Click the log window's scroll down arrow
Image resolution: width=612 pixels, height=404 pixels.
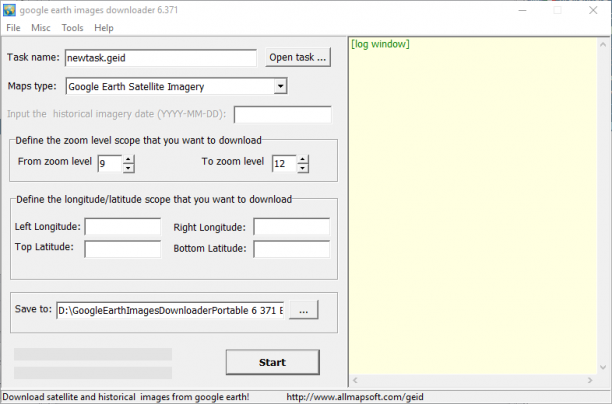(603, 367)
